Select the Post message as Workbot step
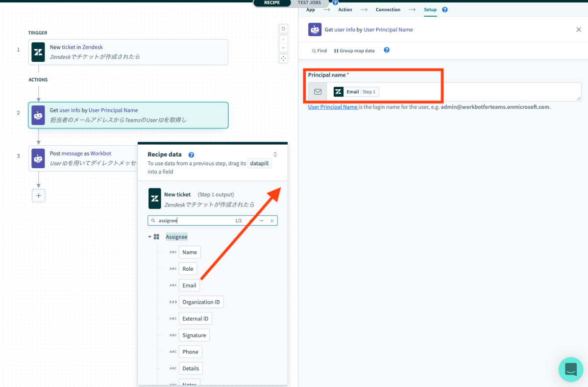 (x=83, y=158)
